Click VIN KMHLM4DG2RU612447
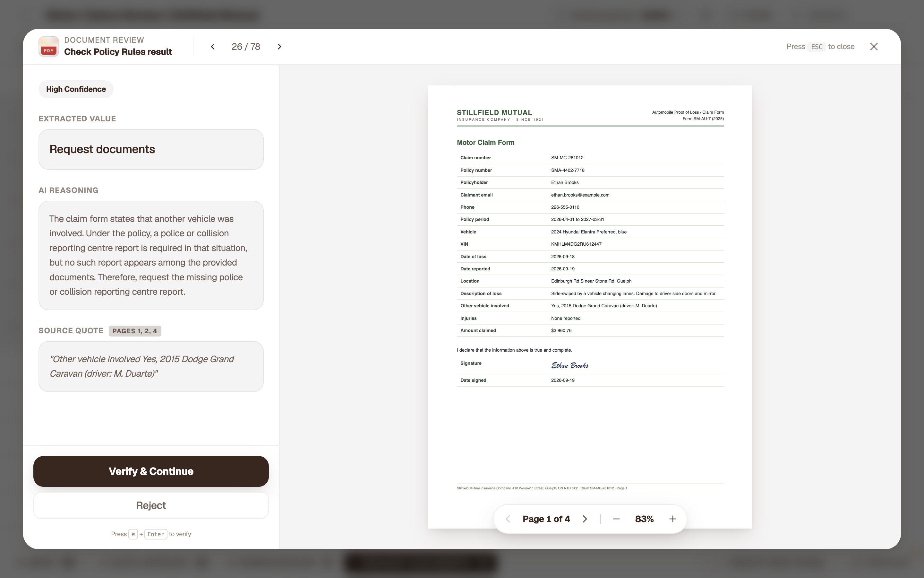 click(x=576, y=244)
